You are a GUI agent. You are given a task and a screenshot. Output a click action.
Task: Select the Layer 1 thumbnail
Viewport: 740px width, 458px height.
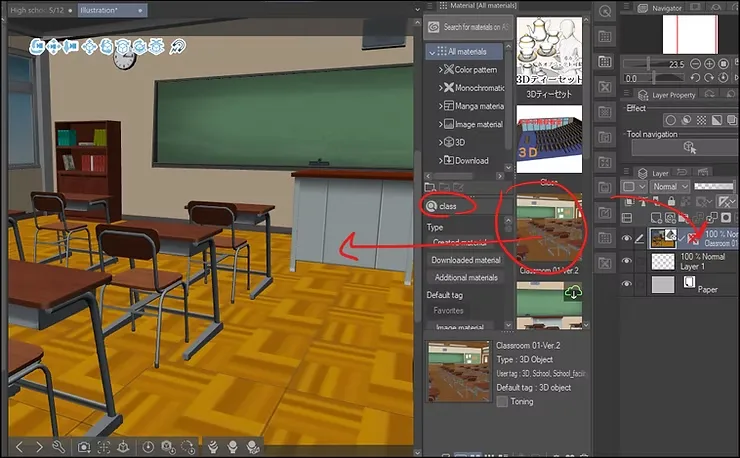click(663, 261)
